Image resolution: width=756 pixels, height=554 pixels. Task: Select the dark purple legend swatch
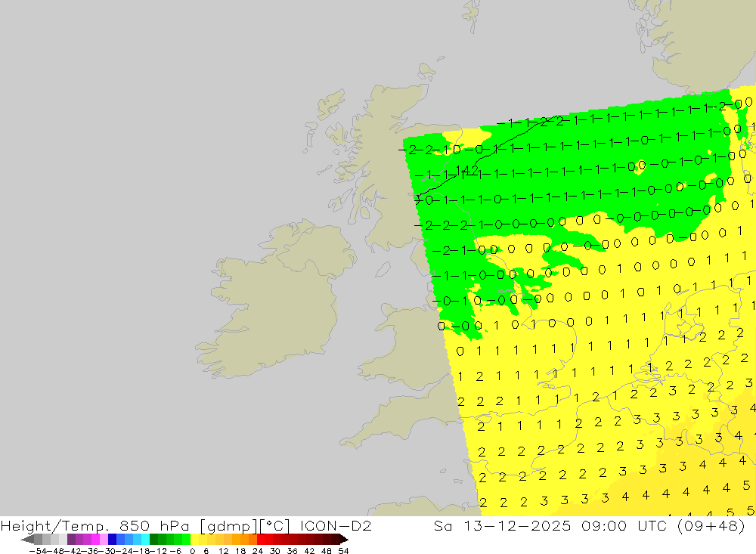(x=71, y=540)
